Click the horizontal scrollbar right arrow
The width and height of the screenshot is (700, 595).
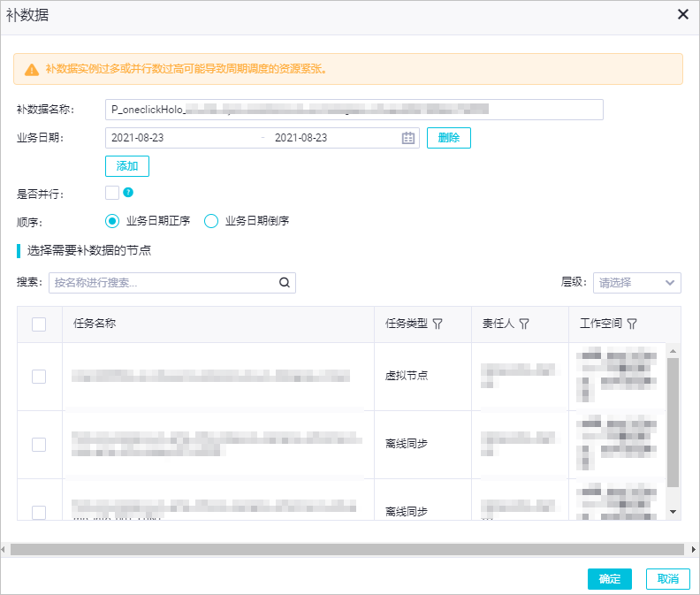(x=694, y=549)
